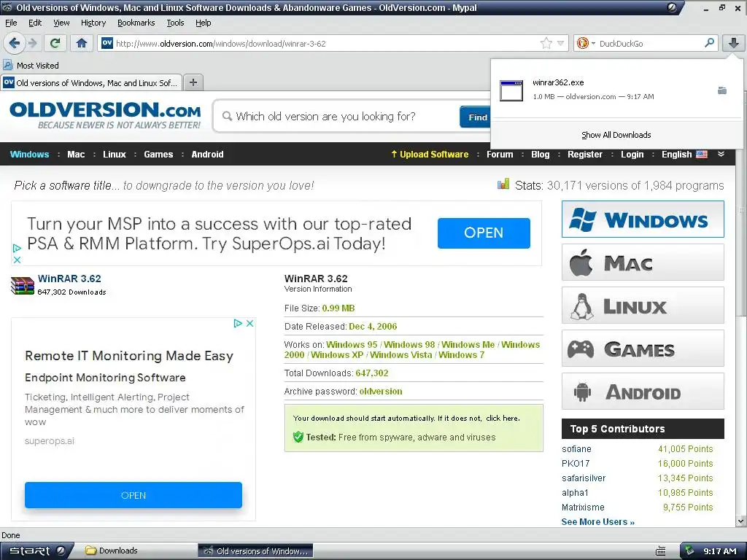747x560 pixels.
Task: Close the top banner ad with X
Action: (17, 260)
